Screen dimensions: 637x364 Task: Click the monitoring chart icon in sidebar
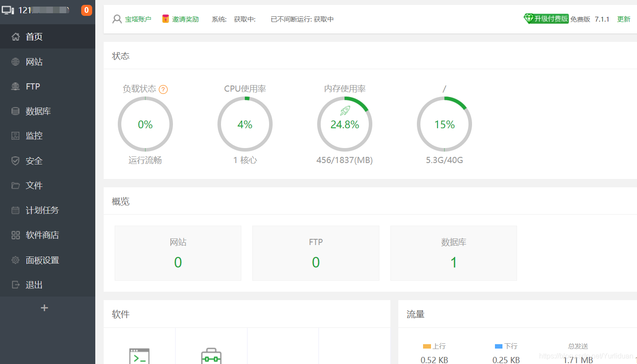[15, 136]
